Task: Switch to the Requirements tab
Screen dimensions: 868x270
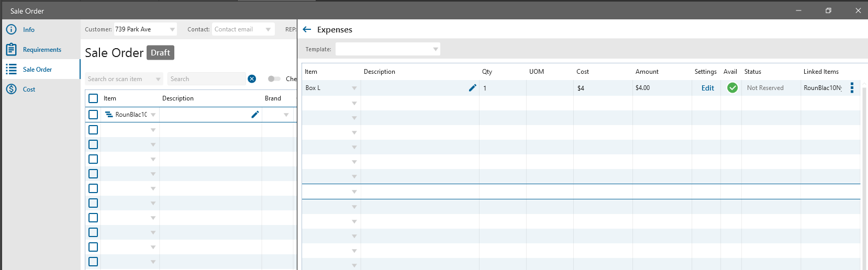Action: [42, 50]
